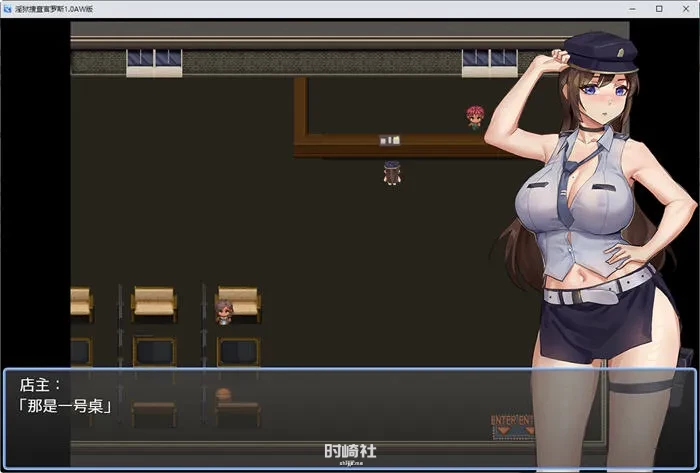The height and width of the screenshot is (473, 700).
Task: Click the papers on the wooden counter
Action: [389, 140]
